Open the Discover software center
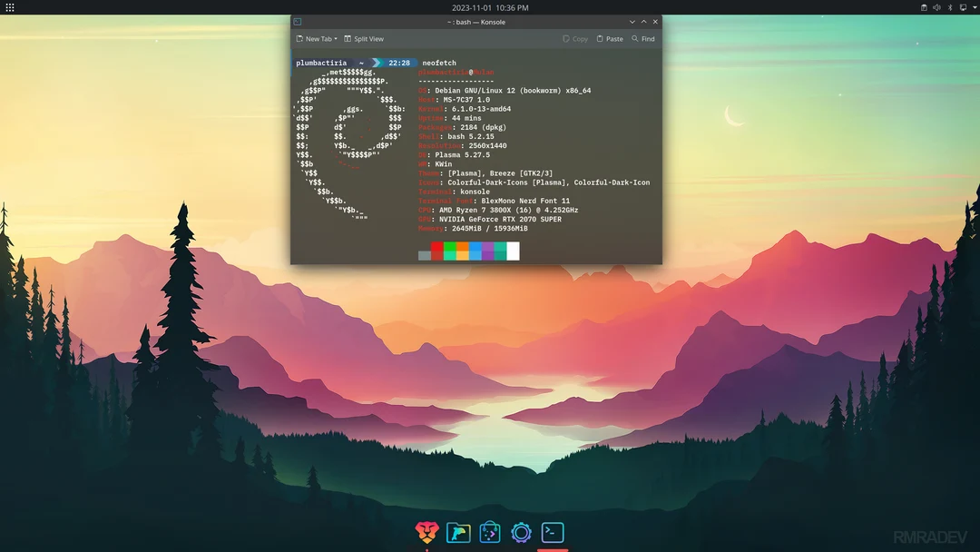 point(489,533)
